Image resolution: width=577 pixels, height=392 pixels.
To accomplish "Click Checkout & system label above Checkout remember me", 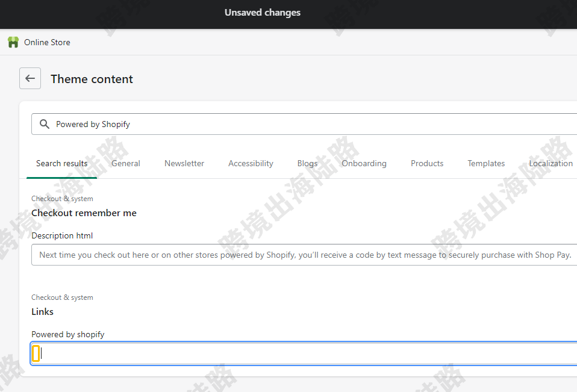I will [62, 199].
